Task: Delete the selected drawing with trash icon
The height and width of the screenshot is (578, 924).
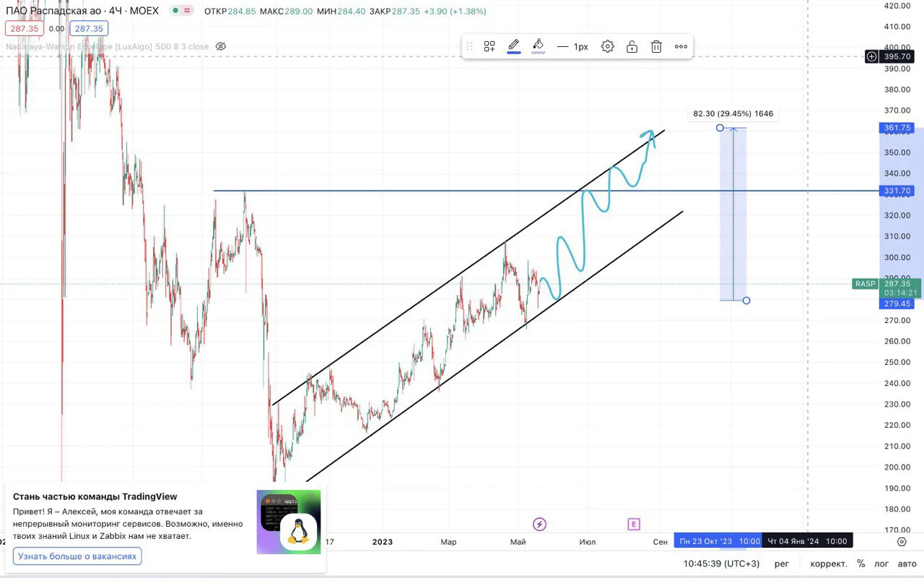Action: (x=656, y=46)
